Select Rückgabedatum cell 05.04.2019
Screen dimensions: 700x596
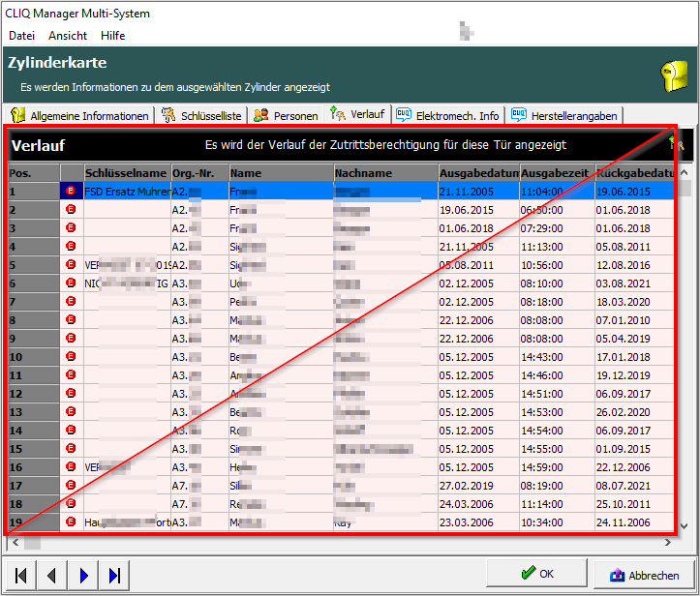click(634, 339)
